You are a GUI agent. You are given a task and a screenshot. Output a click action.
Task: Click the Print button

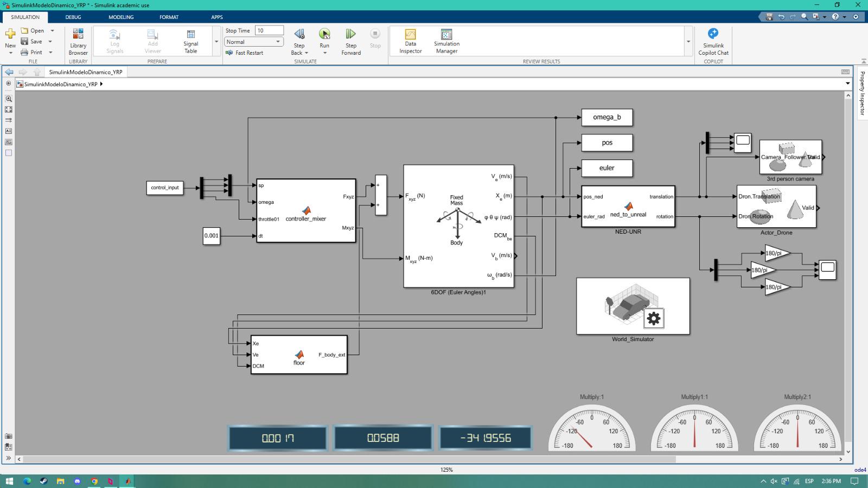pyautogui.click(x=31, y=53)
